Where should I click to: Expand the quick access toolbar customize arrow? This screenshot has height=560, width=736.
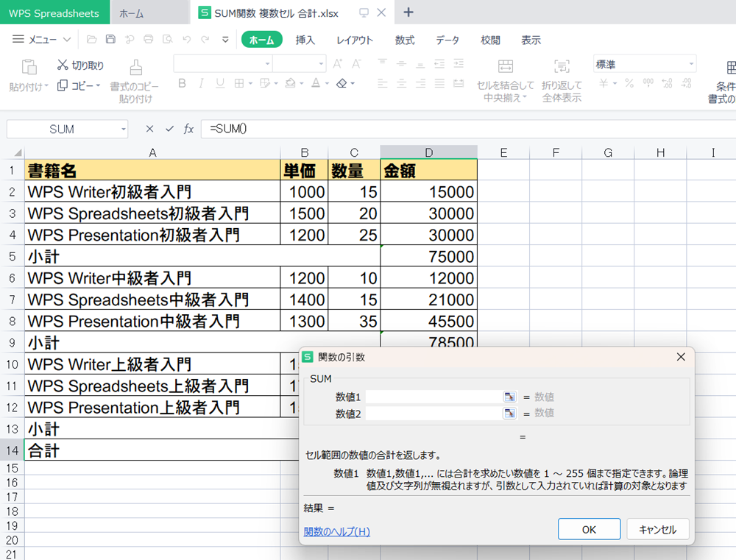[x=225, y=40]
